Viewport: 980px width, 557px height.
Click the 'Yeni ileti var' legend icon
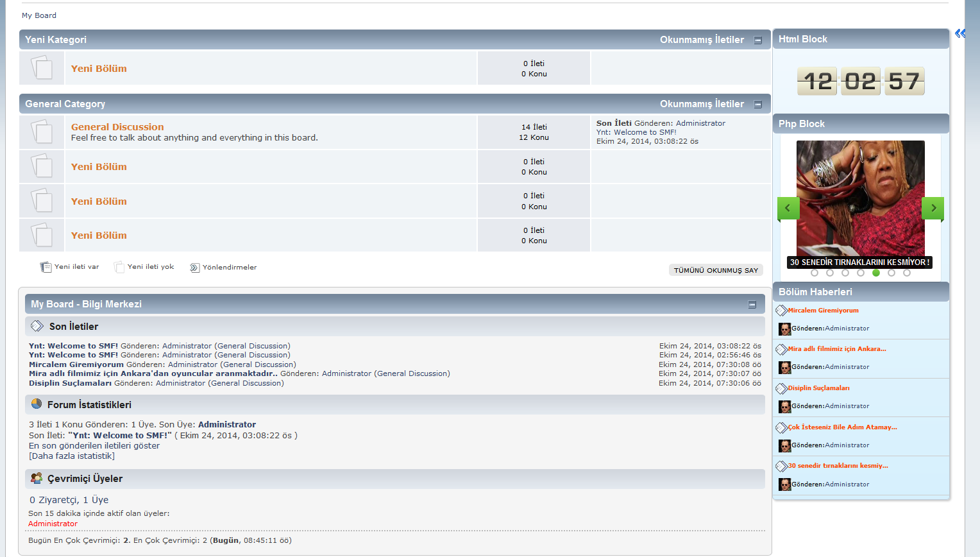(46, 267)
